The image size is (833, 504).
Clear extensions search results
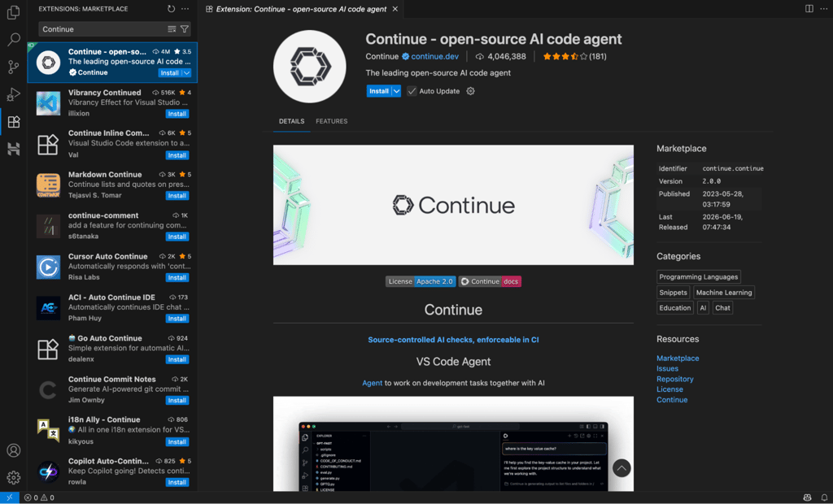(172, 29)
